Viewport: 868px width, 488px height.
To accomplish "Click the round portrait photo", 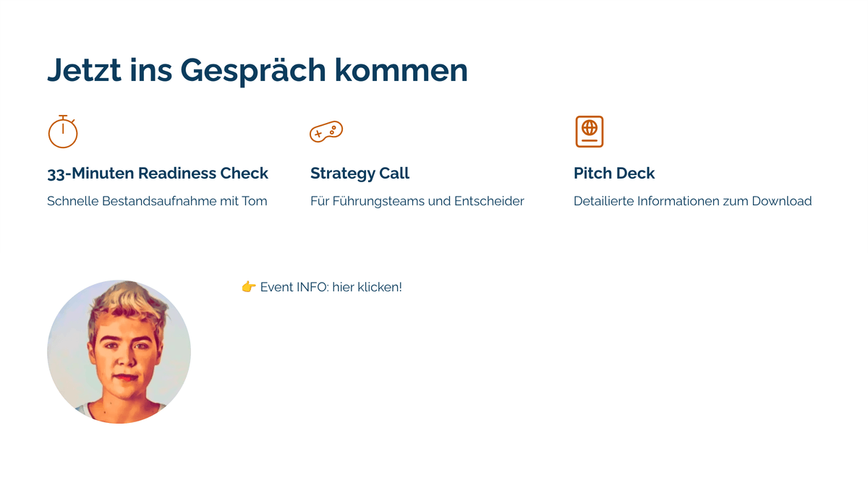I will [x=119, y=351].
